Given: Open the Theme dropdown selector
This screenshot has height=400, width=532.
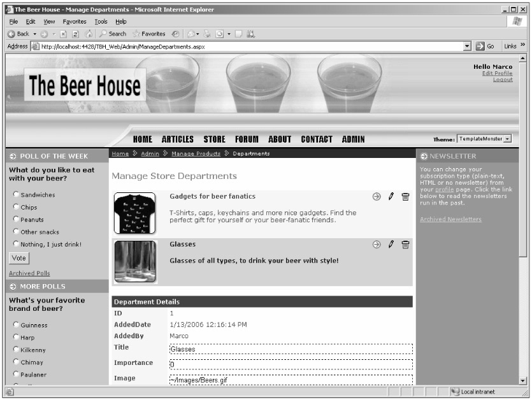Looking at the screenshot, I should coord(507,139).
